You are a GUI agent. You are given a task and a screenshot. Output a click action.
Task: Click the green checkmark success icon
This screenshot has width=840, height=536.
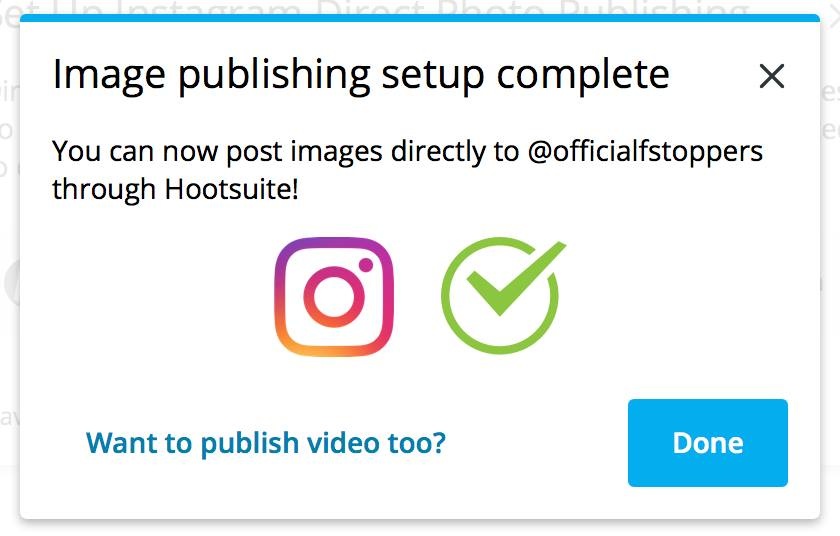pyautogui.click(x=503, y=296)
